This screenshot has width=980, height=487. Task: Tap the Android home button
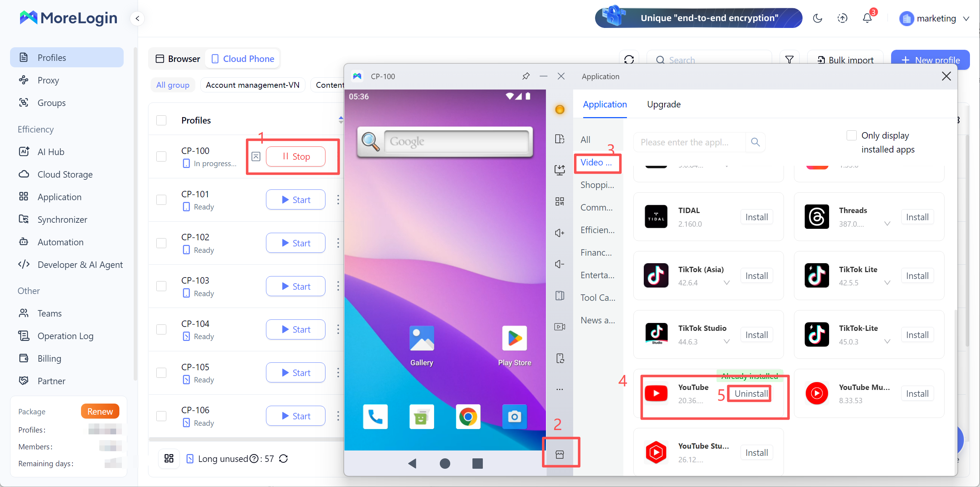point(445,463)
